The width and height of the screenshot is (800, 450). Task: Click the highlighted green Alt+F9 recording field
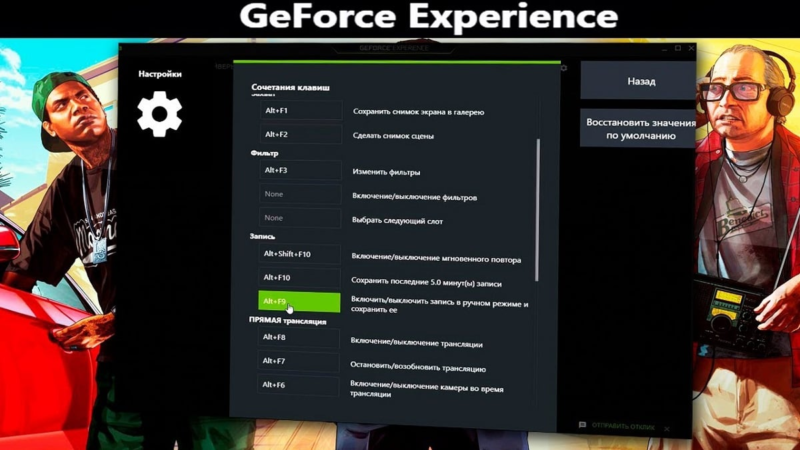(x=299, y=301)
